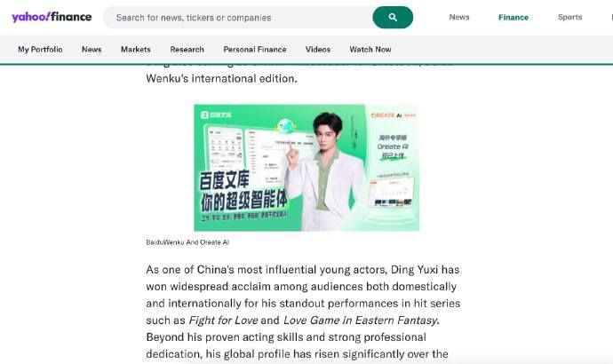Expand the Research menu
613x364 pixels.
coord(187,49)
